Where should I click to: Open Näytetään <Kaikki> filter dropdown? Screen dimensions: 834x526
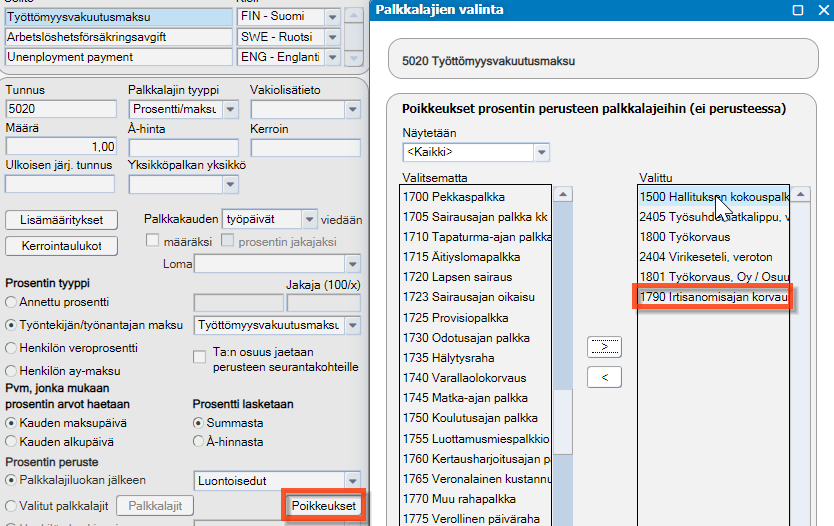tap(541, 152)
